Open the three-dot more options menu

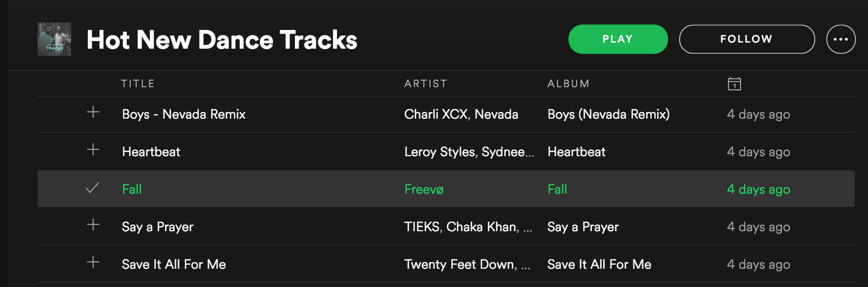[841, 39]
